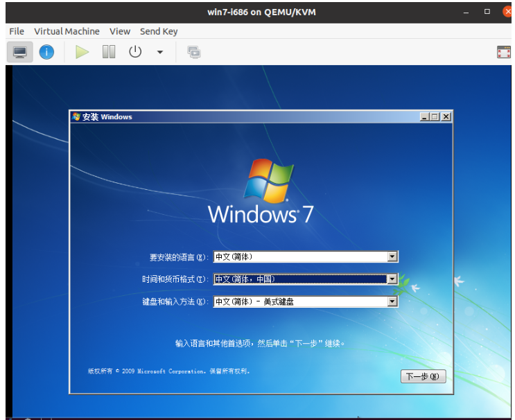515x420 pixels.
Task: Click the 键盘和输入方法 label
Action: [x=175, y=301]
